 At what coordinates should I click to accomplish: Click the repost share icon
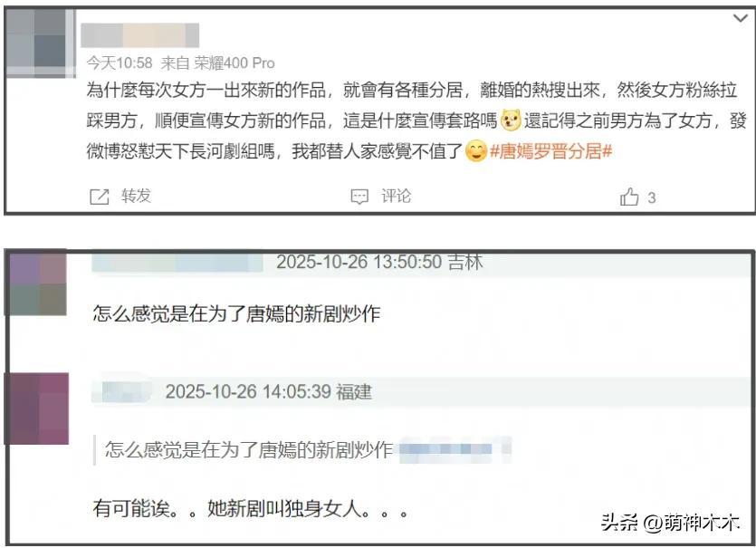(x=100, y=197)
